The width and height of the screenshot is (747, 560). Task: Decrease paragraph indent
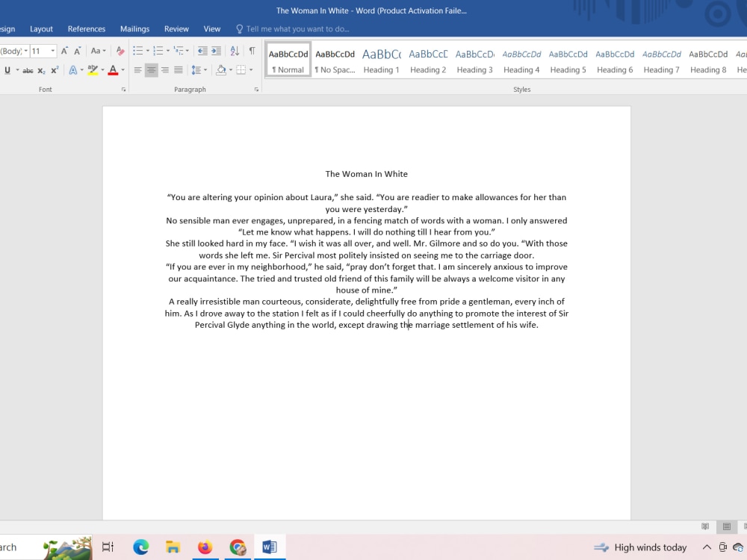pos(202,51)
